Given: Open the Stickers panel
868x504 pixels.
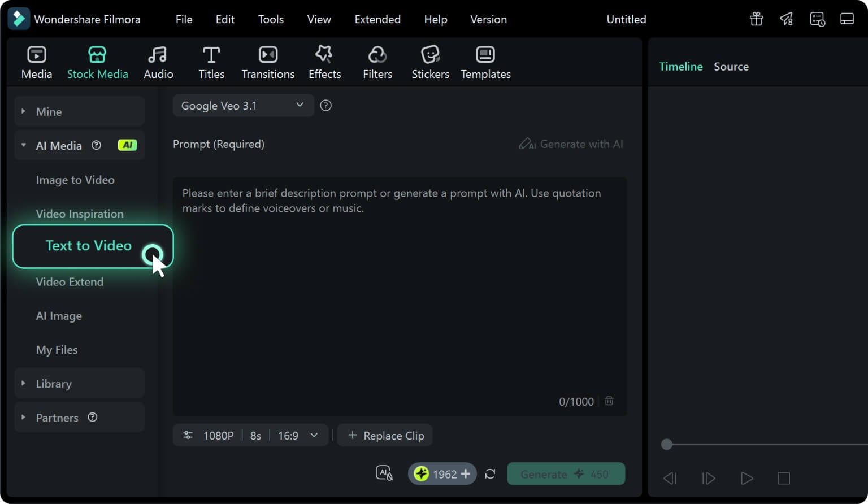Looking at the screenshot, I should (430, 61).
